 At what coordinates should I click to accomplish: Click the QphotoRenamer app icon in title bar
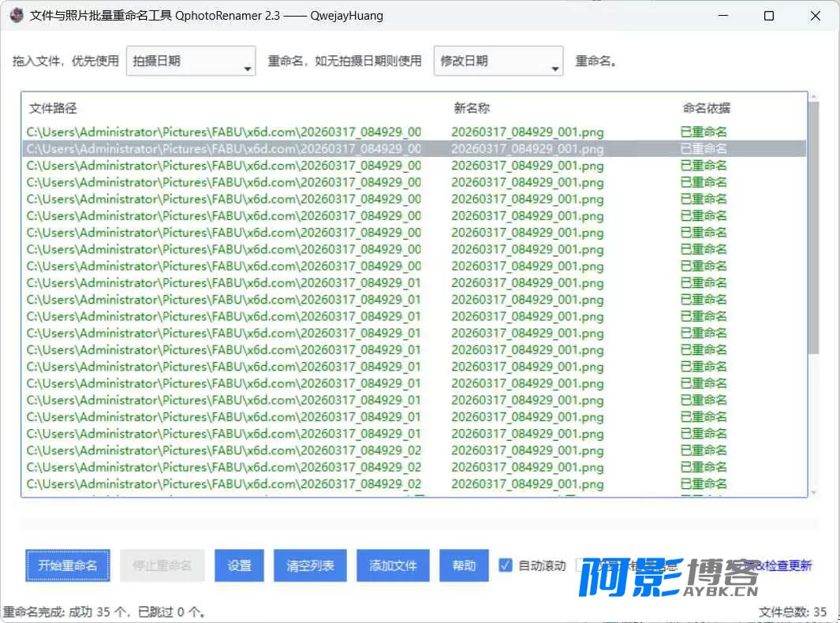coord(17,16)
